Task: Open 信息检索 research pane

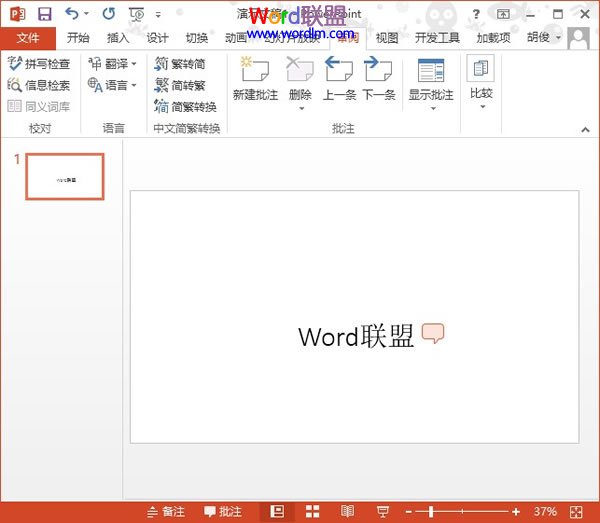Action: point(39,85)
